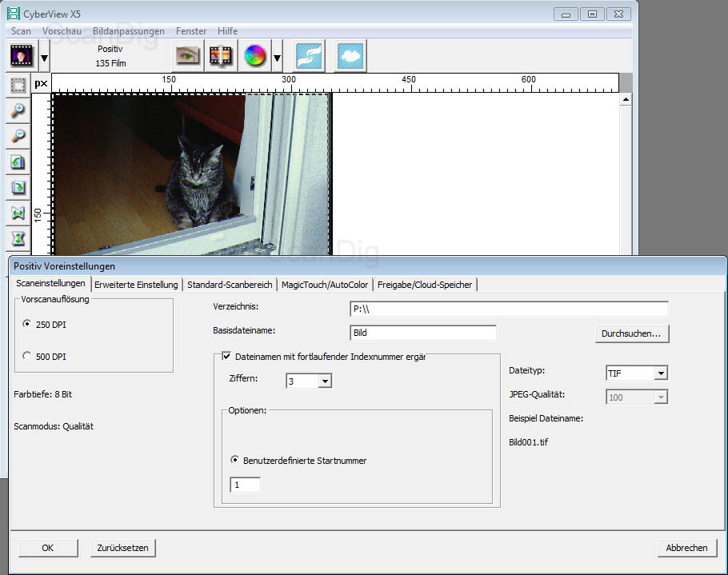This screenshot has width=728, height=575.
Task: Click the Verzeichnis path field
Action: click(509, 309)
